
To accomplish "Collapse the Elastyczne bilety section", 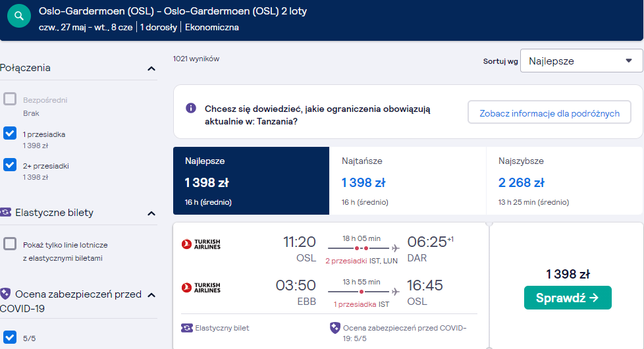I will (x=151, y=213).
